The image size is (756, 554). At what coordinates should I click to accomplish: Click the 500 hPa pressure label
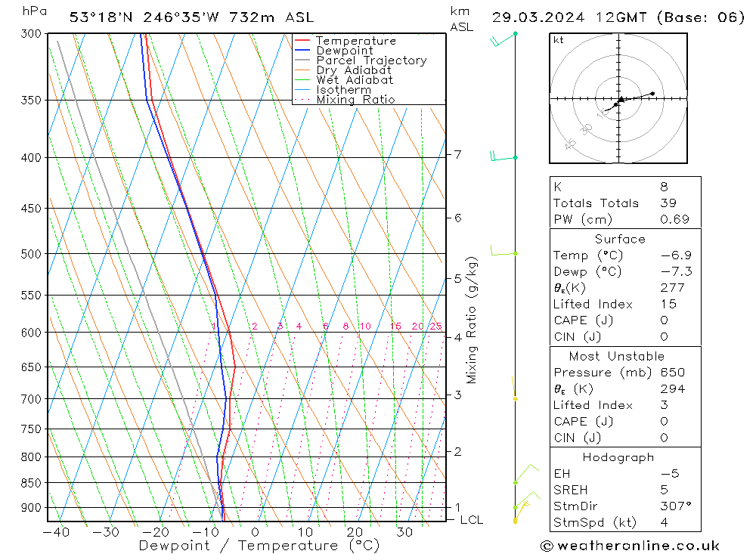(31, 254)
